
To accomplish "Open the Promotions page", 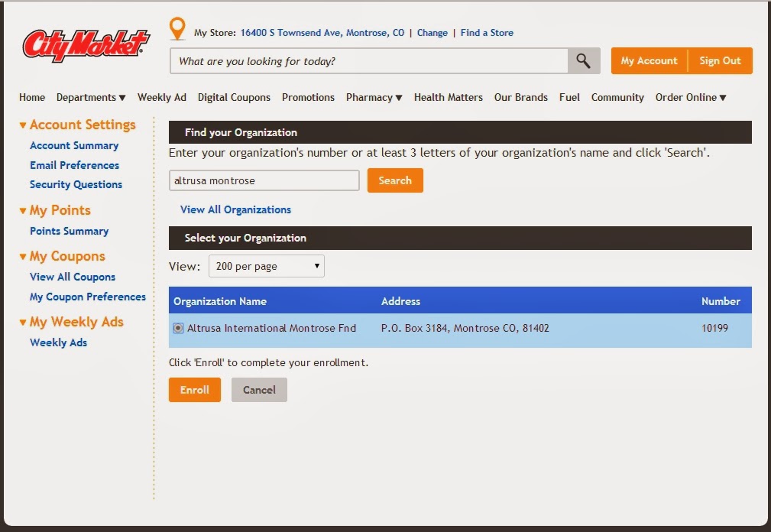I will (x=308, y=97).
